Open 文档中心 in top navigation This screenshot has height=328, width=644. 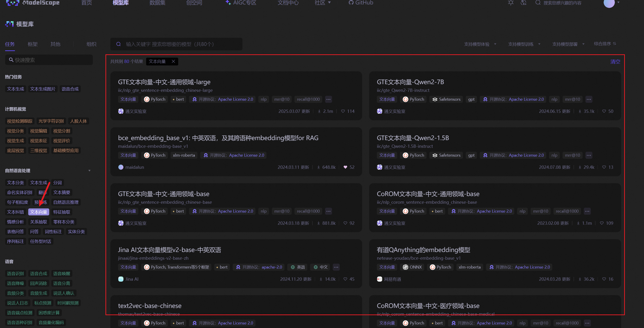click(x=288, y=3)
